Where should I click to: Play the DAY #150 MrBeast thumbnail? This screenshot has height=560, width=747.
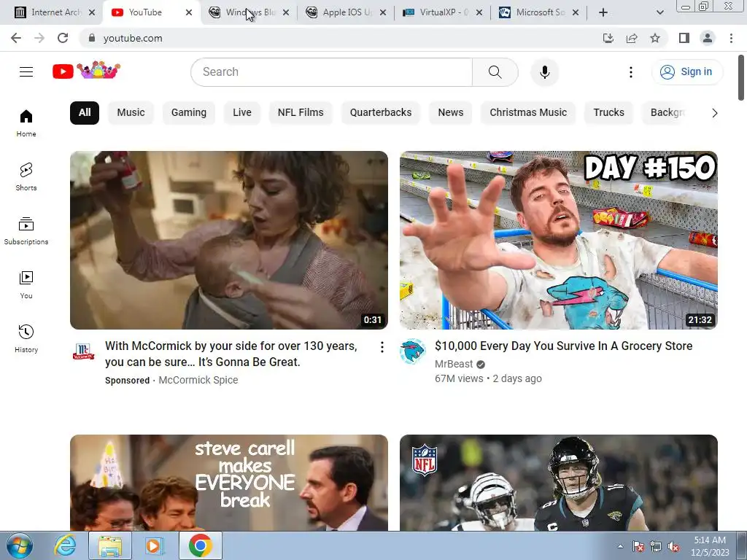tap(558, 240)
